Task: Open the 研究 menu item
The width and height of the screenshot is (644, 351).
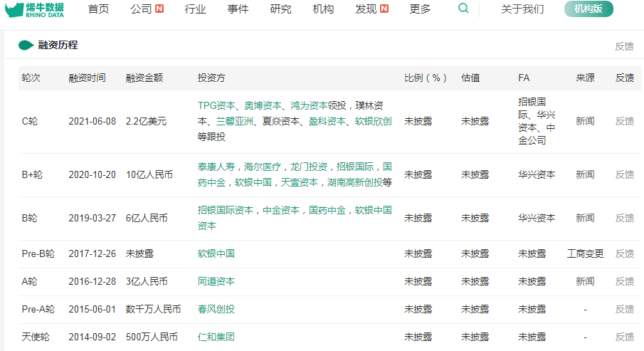Action: [x=280, y=9]
